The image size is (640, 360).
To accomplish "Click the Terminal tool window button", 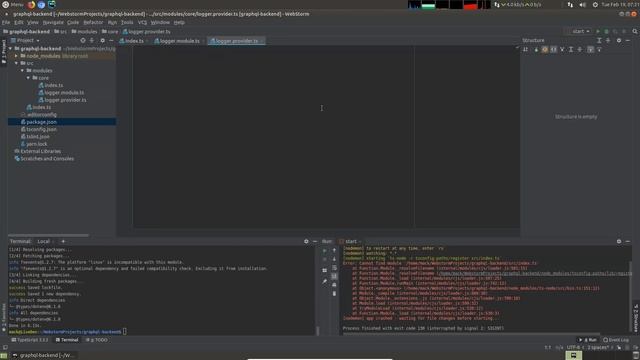I will coord(67,340).
